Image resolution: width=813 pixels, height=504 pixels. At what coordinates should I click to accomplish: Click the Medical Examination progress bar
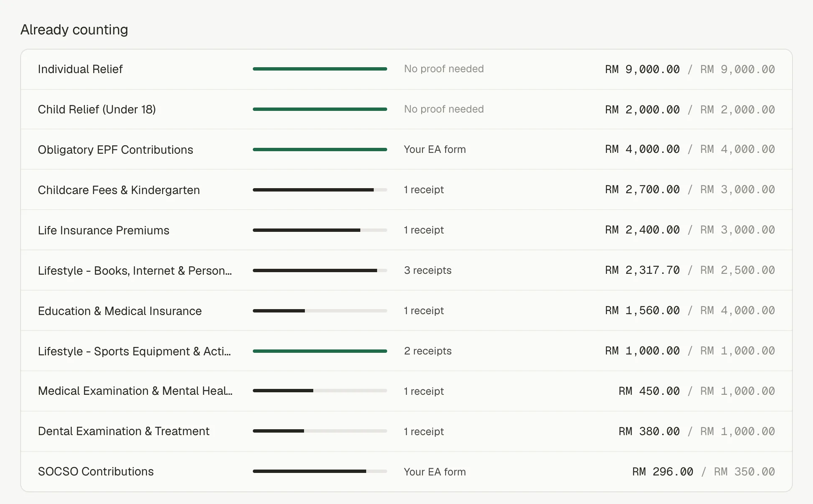320,391
